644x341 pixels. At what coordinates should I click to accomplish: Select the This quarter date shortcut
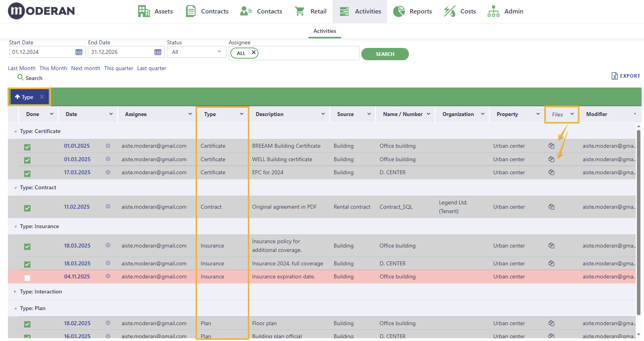pos(119,68)
